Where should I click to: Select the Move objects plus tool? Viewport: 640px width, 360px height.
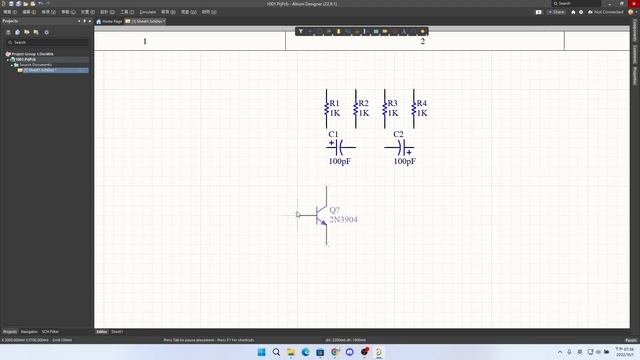click(310, 31)
